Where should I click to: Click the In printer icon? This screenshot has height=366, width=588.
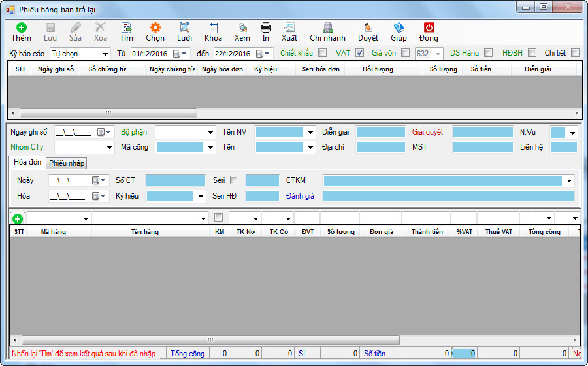pos(265,27)
